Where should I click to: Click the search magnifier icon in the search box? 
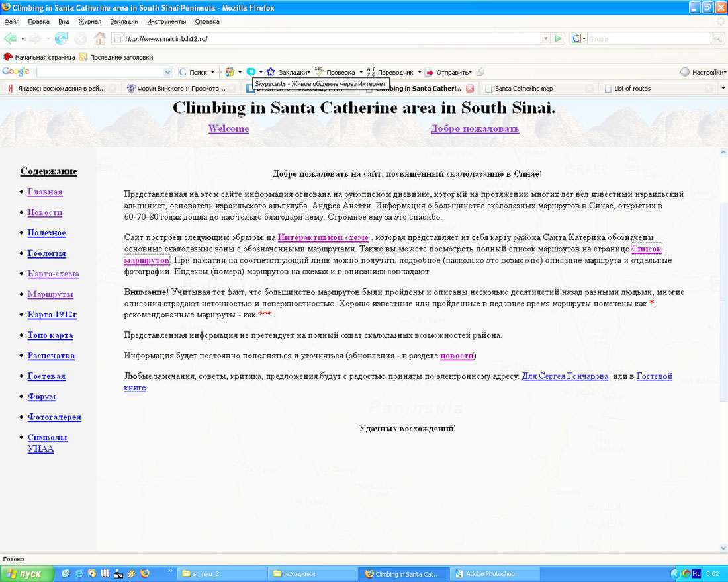[x=717, y=38]
